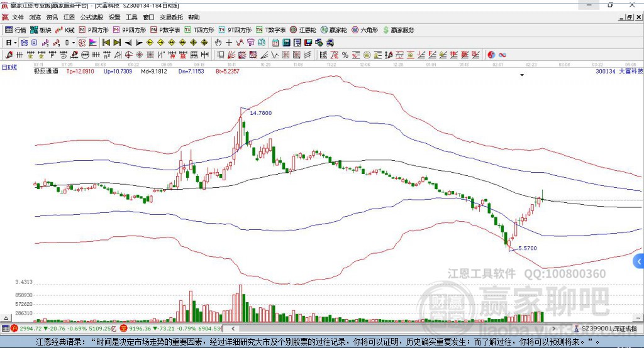Click the Md=9.1812 indicator value
This screenshot has height=348, width=644.
click(154, 72)
